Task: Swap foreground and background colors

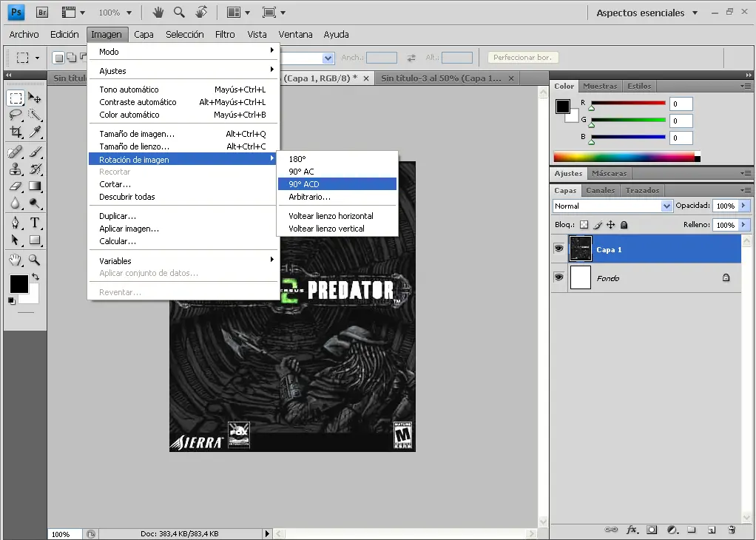Action: point(36,277)
